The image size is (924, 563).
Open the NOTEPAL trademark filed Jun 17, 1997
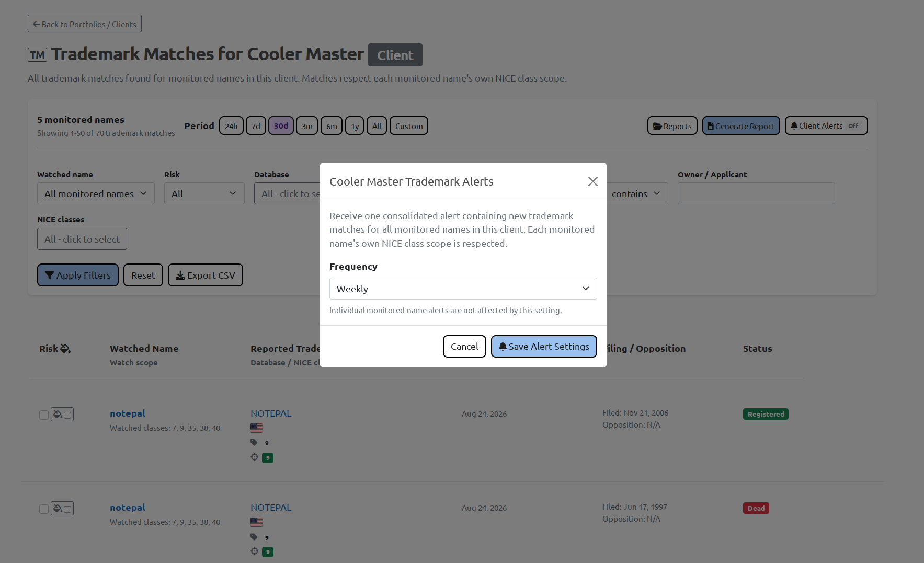coord(271,507)
